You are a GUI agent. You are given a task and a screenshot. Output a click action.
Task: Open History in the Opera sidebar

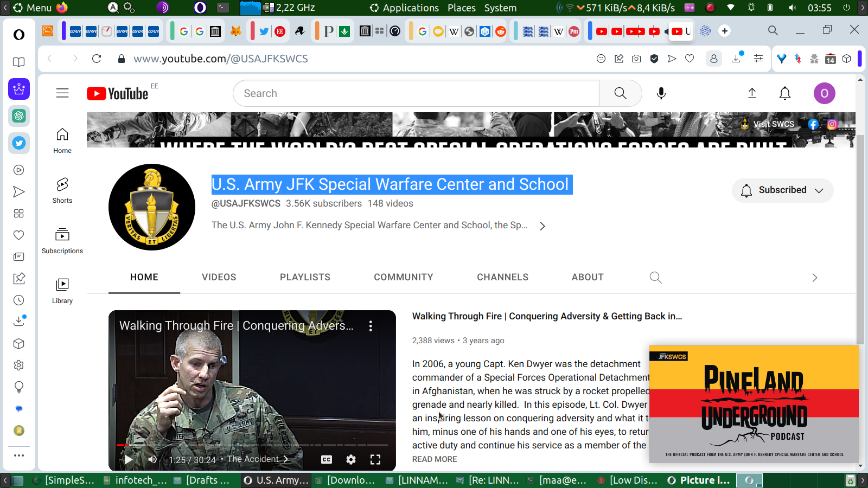(x=19, y=300)
